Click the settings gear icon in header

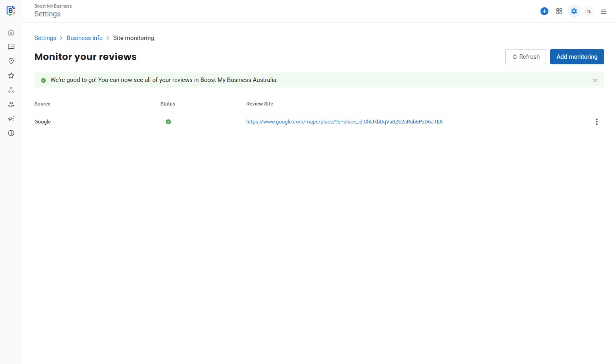click(x=574, y=11)
